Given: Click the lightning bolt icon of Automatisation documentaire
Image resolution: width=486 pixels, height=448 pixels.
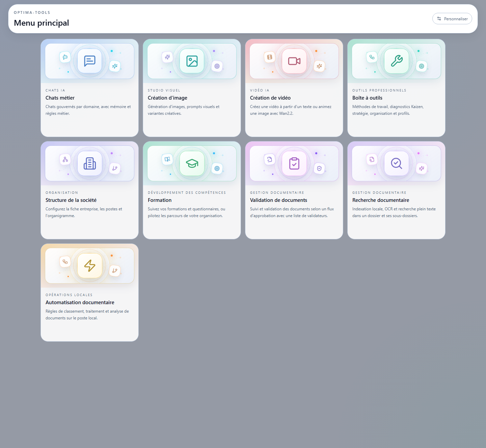Looking at the screenshot, I should click(89, 266).
